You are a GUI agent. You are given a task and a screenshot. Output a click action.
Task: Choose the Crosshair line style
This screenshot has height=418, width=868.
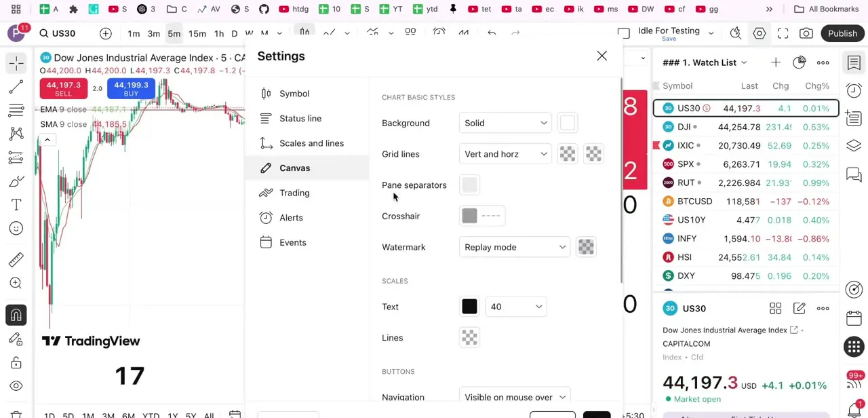click(491, 216)
